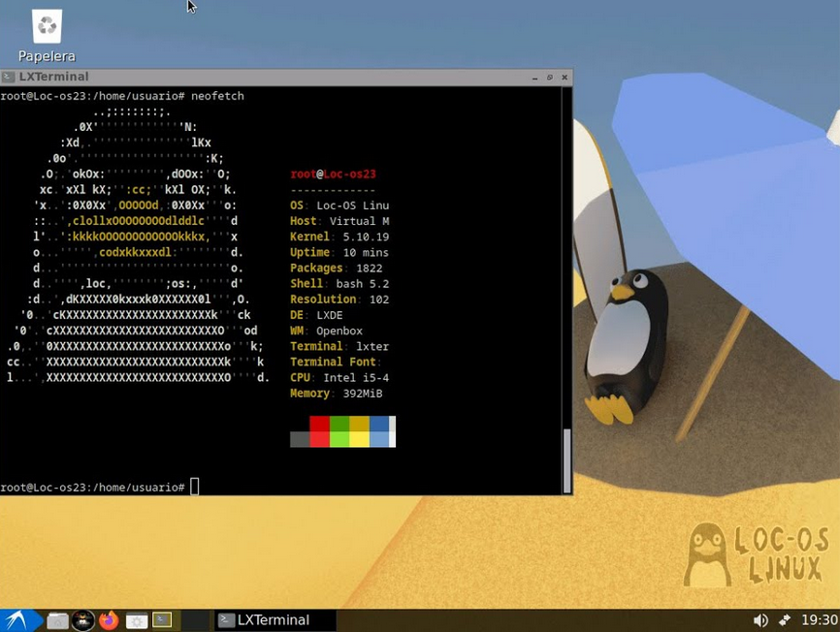Click the red root@Loc-os23 neofetch header
840x632 pixels.
coord(334,174)
